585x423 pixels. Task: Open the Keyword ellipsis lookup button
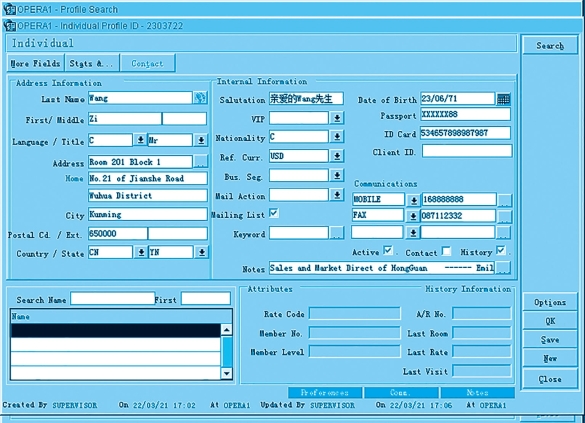(x=337, y=234)
